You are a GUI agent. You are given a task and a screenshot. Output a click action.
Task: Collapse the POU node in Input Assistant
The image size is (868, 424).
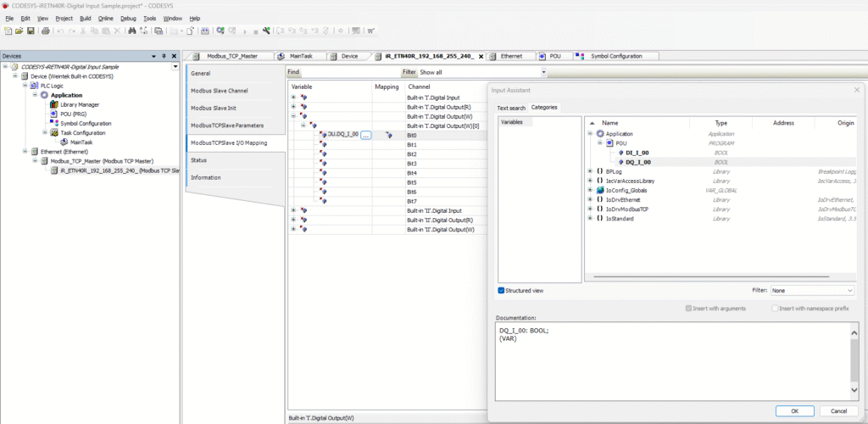[600, 142]
